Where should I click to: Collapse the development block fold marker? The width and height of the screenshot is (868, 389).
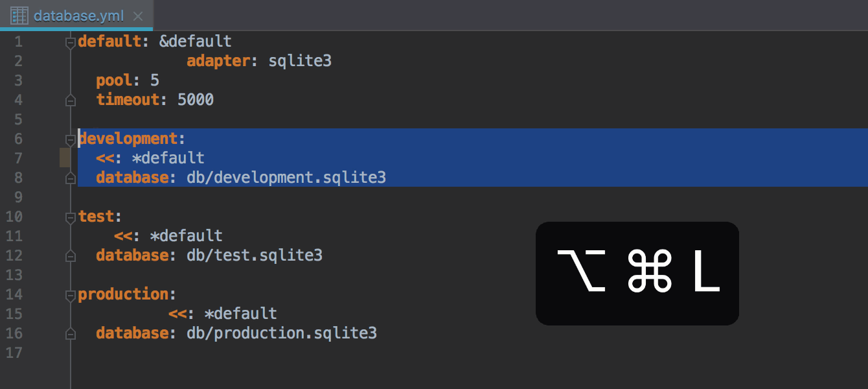coord(70,140)
